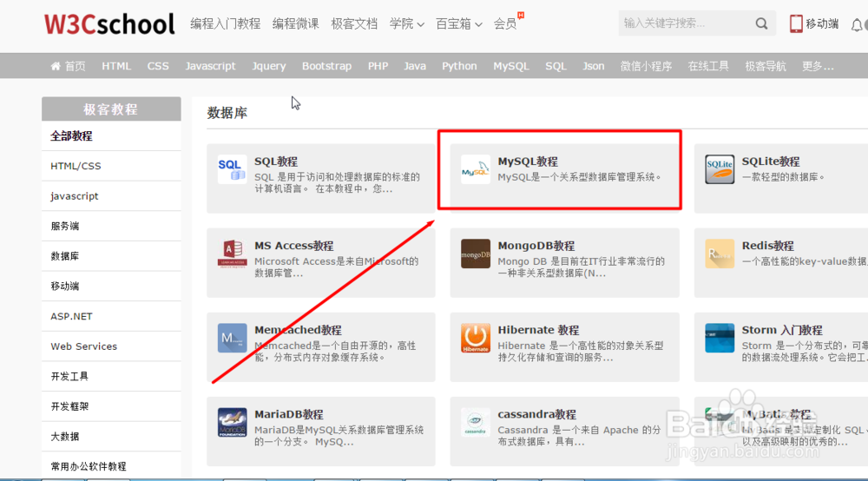Image resolution: width=868 pixels, height=481 pixels.
Task: Open the SQL教程 title link
Action: tap(276, 161)
